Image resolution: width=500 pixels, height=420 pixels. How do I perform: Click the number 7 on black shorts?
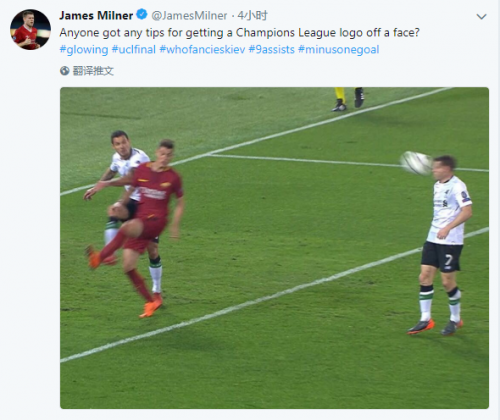[x=448, y=260]
